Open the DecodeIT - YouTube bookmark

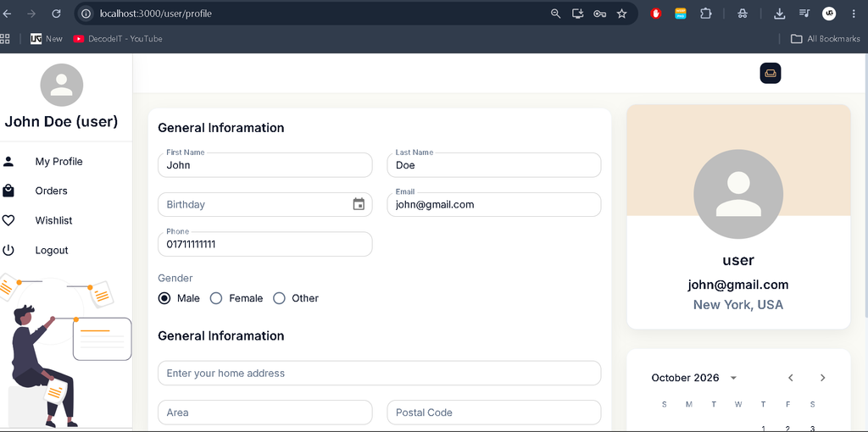coord(117,39)
